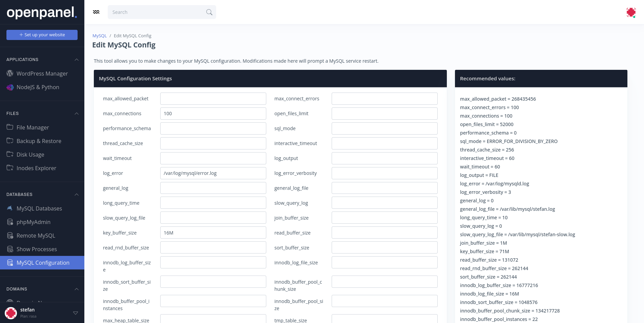Click the general_log_file input field
The width and height of the screenshot is (644, 323).
click(x=385, y=188)
